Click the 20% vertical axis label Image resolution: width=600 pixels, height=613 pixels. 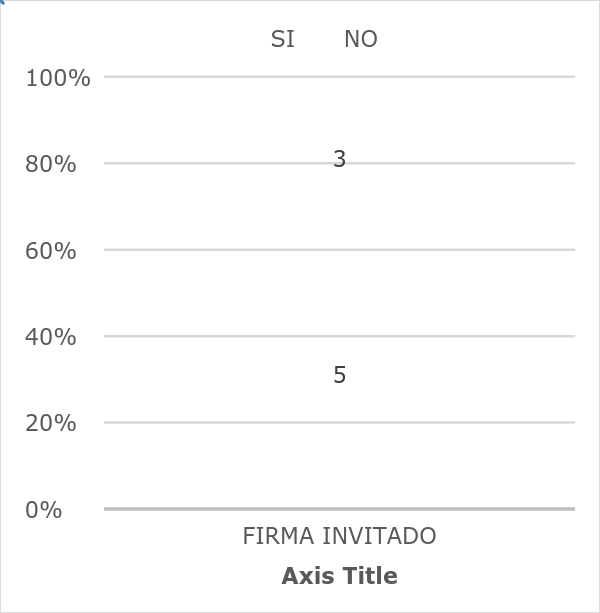[50, 423]
